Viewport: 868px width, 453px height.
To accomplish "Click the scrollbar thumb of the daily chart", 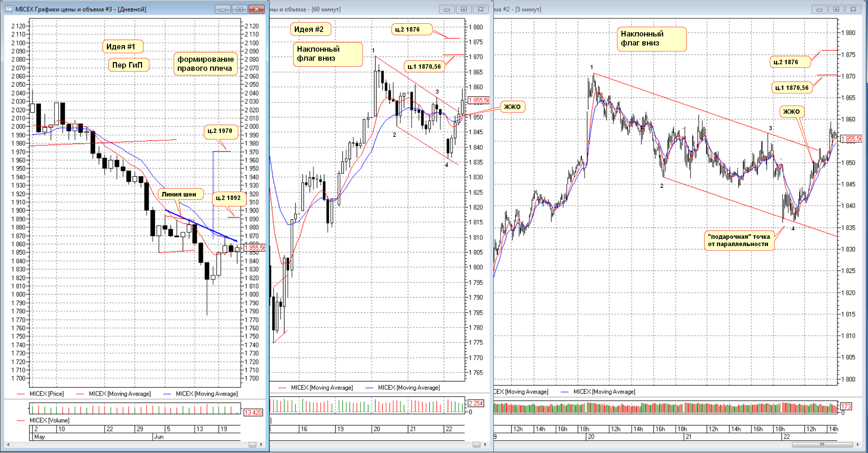I will point(252,445).
